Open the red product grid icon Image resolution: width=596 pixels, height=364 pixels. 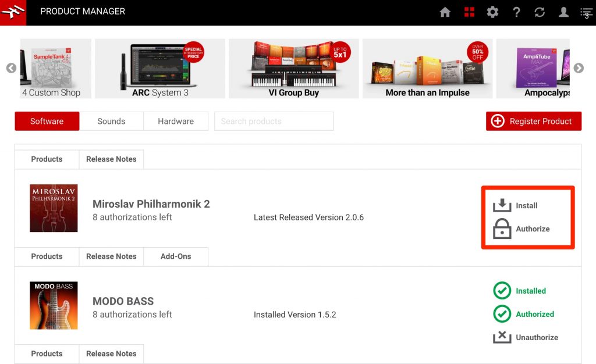tap(469, 12)
